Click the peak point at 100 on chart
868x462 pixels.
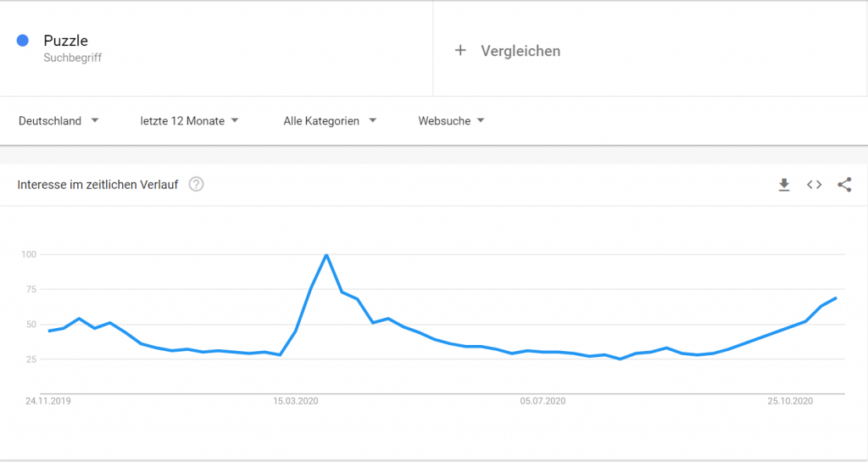(326, 254)
